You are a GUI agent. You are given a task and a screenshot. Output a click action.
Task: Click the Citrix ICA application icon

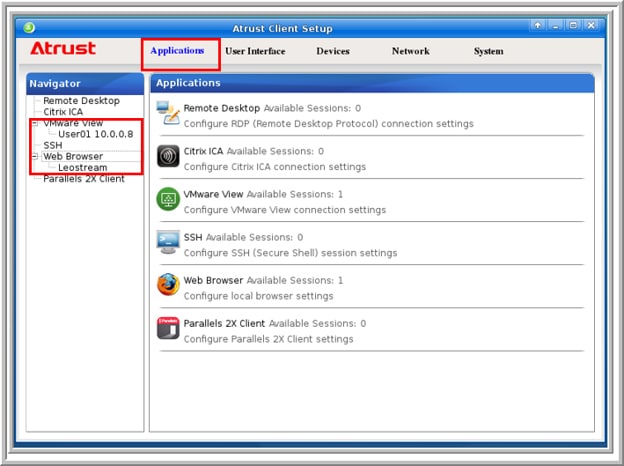(x=168, y=156)
